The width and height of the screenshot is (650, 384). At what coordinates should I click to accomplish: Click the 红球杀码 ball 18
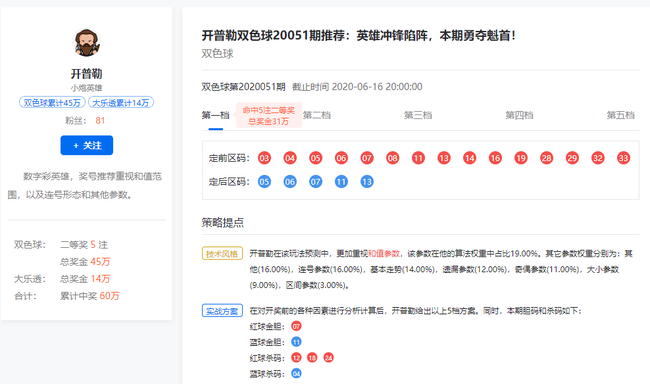(312, 358)
